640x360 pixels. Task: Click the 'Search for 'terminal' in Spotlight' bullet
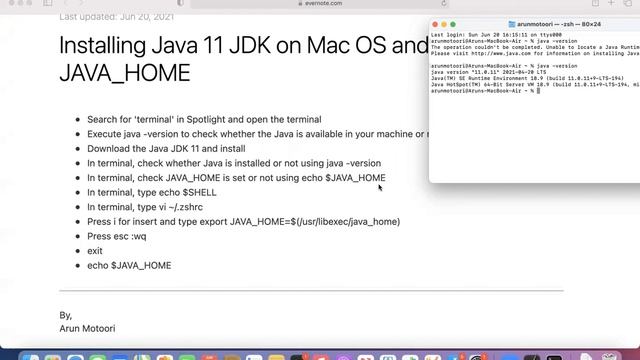(x=204, y=120)
